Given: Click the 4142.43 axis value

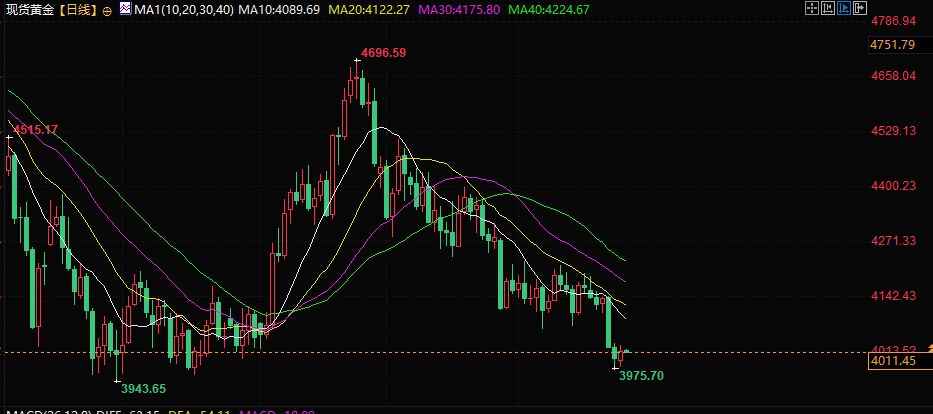Looking at the screenshot, I should (x=893, y=296).
